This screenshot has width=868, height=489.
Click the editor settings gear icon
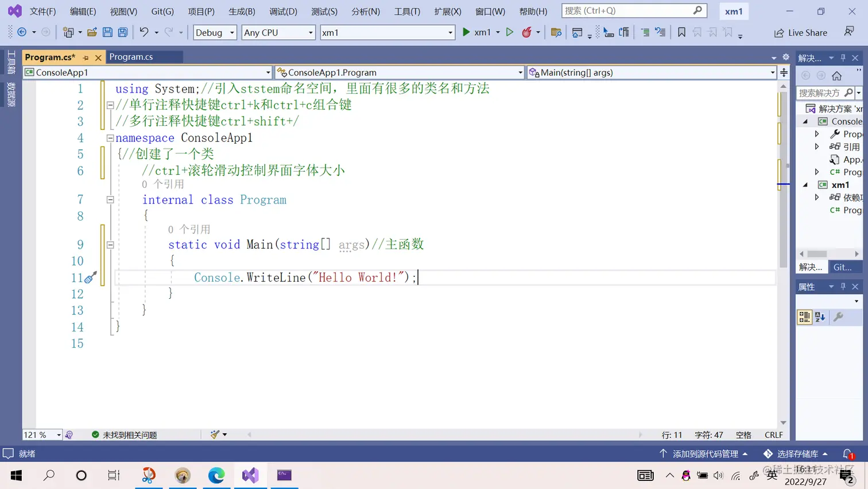(x=786, y=57)
